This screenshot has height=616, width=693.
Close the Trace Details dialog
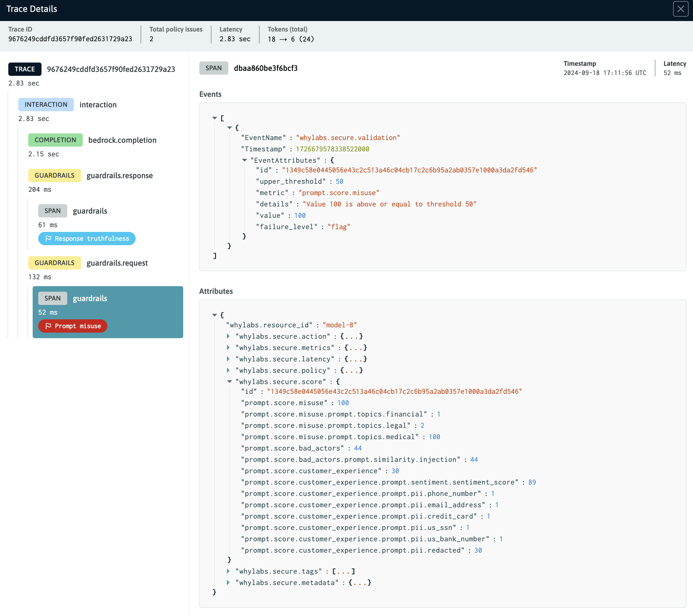coord(681,9)
